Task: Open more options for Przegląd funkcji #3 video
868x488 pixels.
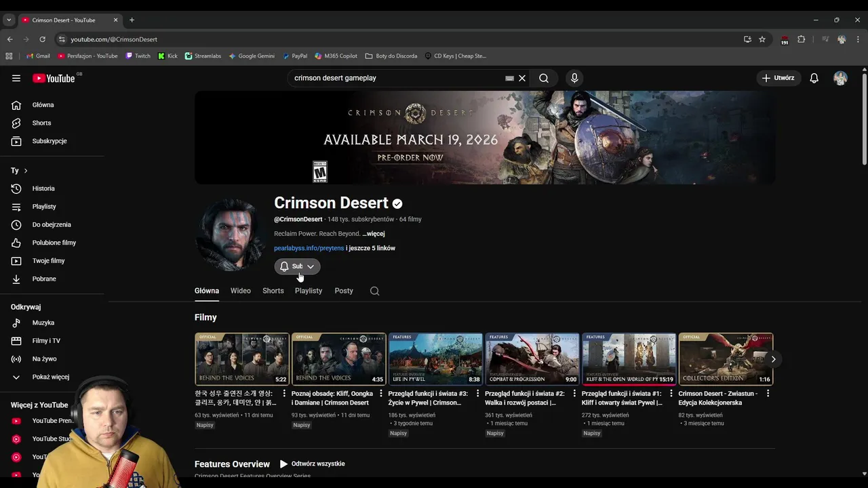Action: pyautogui.click(x=477, y=394)
